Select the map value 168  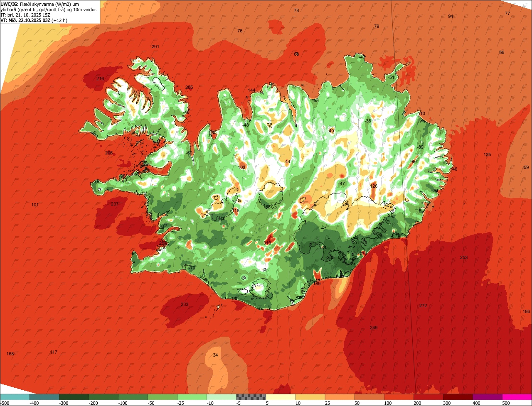pyautogui.click(x=10, y=354)
